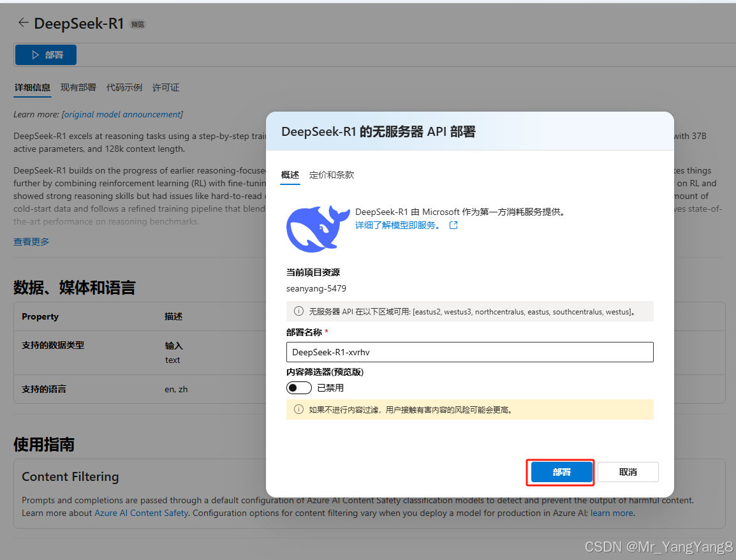Click the 支持的语言 row label
Viewport: 736px width, 560px height.
(44, 389)
